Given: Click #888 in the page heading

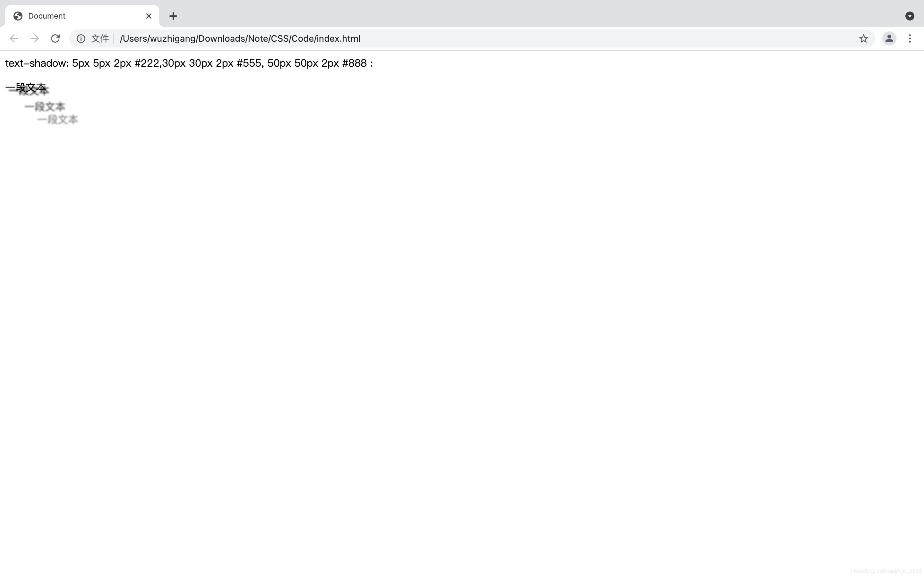Looking at the screenshot, I should pos(354,63).
